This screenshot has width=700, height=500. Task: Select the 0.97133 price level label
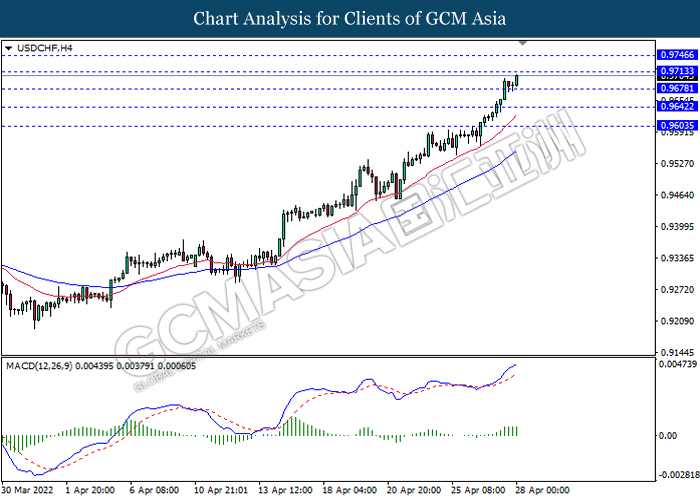point(677,71)
